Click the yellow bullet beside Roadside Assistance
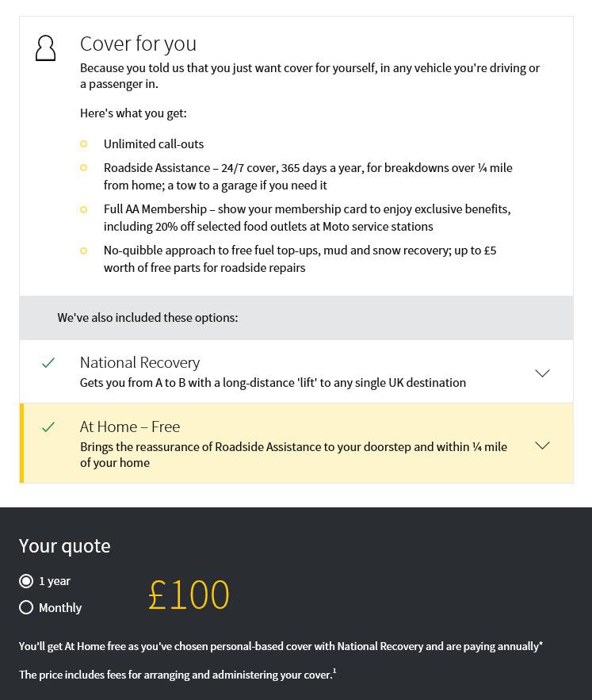592x700 pixels. [83, 167]
